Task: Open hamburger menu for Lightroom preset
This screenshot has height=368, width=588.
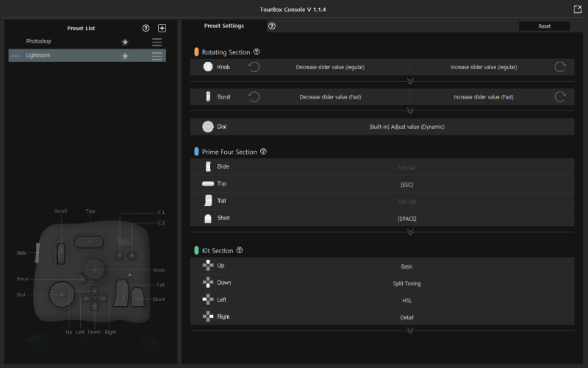Action: [x=157, y=56]
